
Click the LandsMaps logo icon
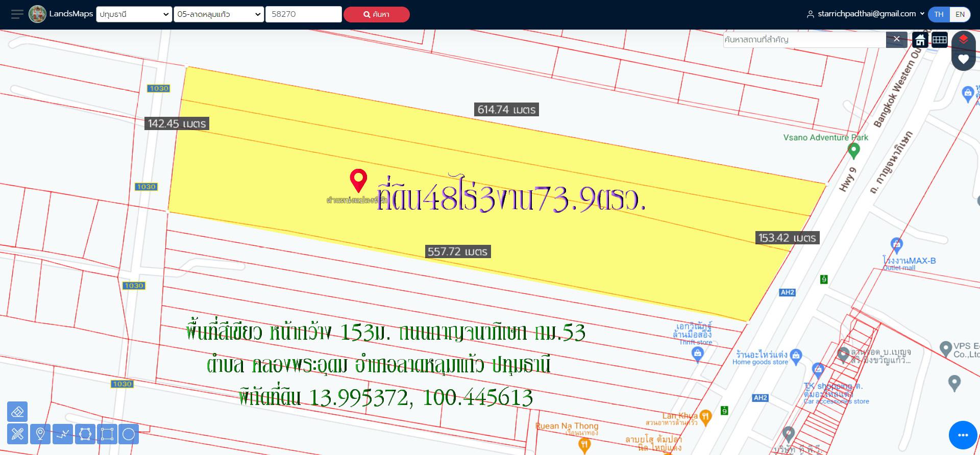click(37, 14)
